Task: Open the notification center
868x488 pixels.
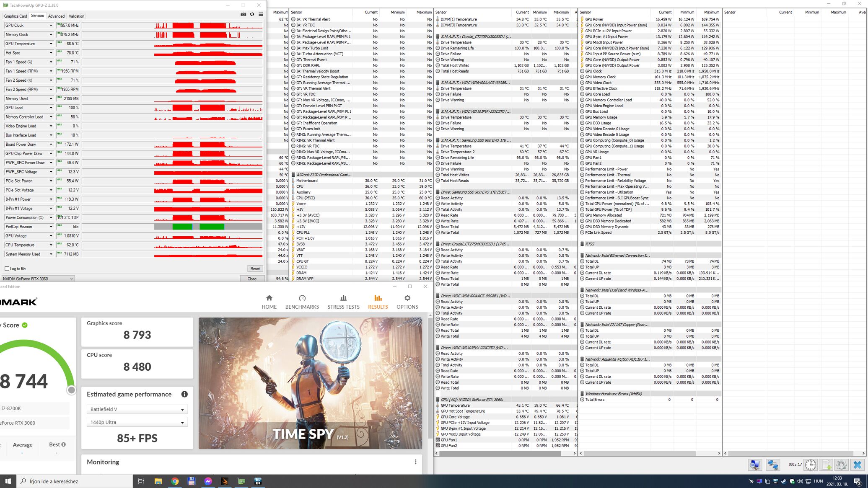Action: [858, 481]
